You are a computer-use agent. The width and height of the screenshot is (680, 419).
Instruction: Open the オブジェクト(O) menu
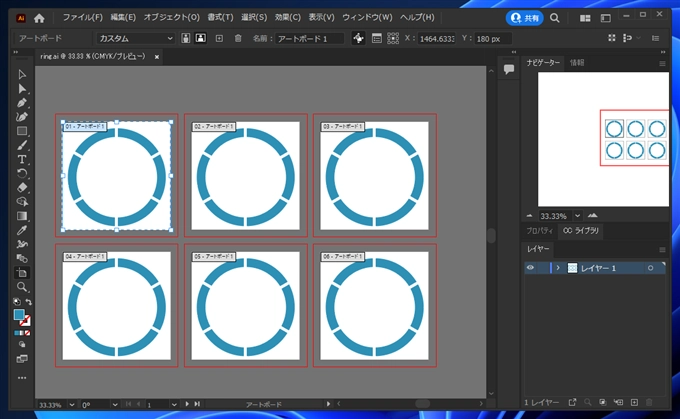pos(172,17)
